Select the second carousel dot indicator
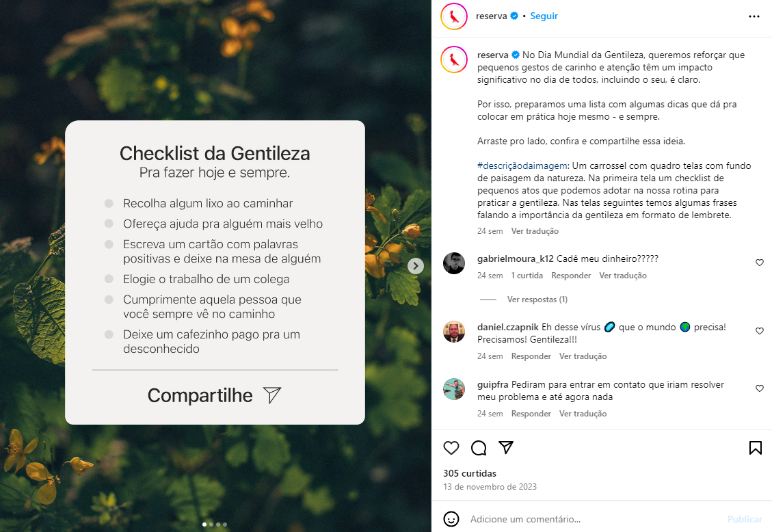 click(x=211, y=524)
